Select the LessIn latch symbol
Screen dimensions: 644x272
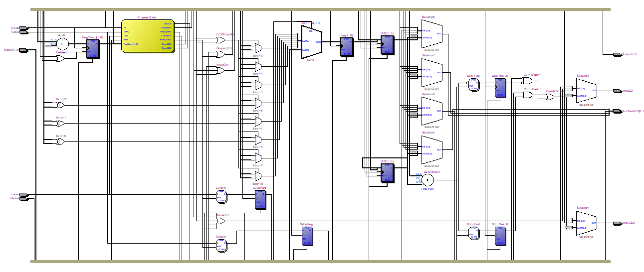(x=221, y=197)
